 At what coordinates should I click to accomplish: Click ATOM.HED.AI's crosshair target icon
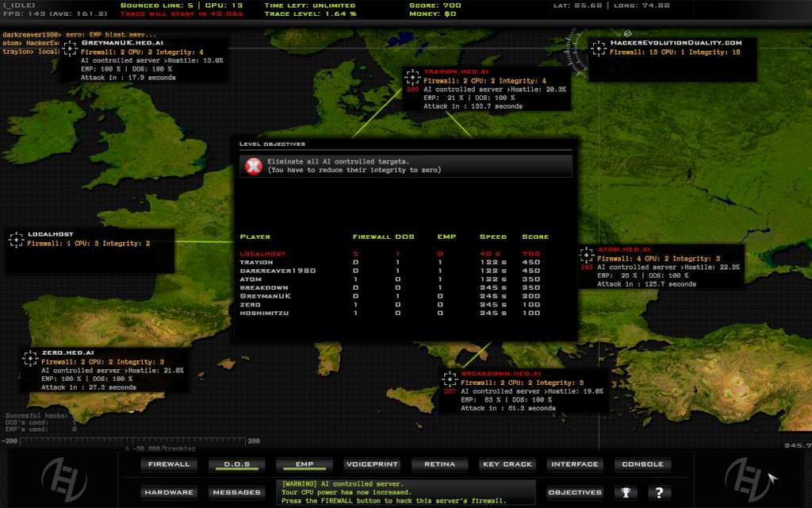point(588,256)
